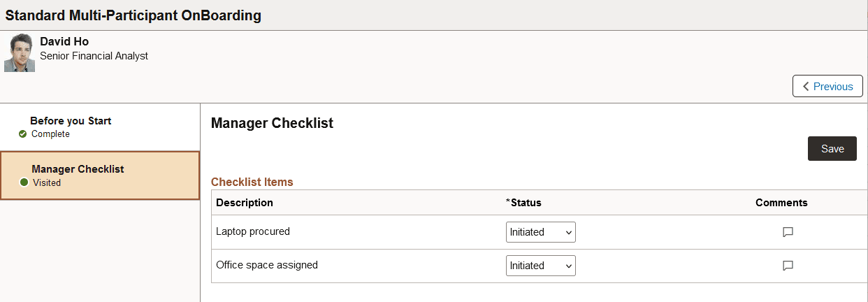Save the checklist changes

coord(832,149)
